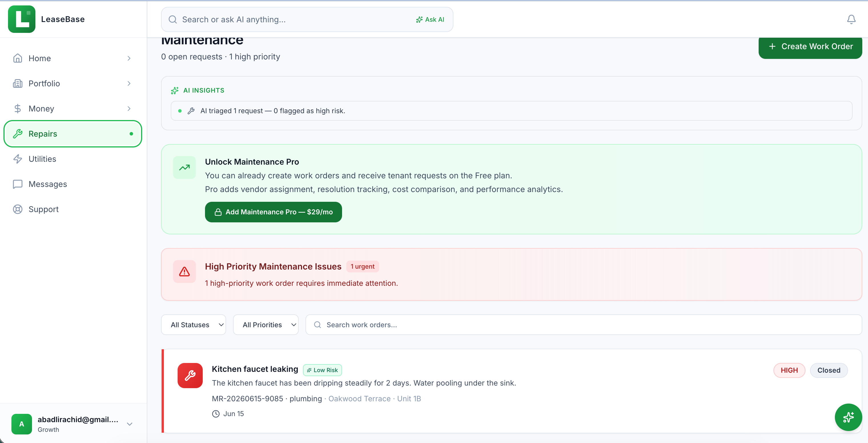The image size is (868, 443).
Task: Click the Closed status badge
Action: click(829, 370)
